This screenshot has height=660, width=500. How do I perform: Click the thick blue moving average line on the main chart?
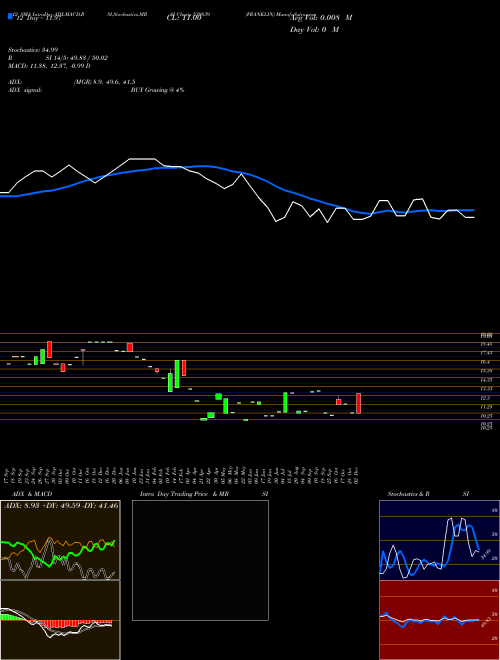236,172
